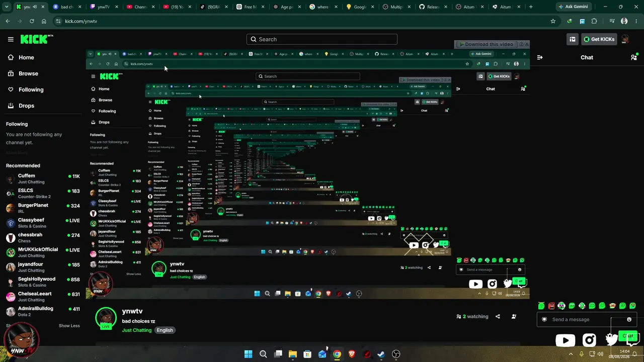
Task: Switch to the real browser's '(9)GRA' TikTok tab
Action: [x=213, y=7]
